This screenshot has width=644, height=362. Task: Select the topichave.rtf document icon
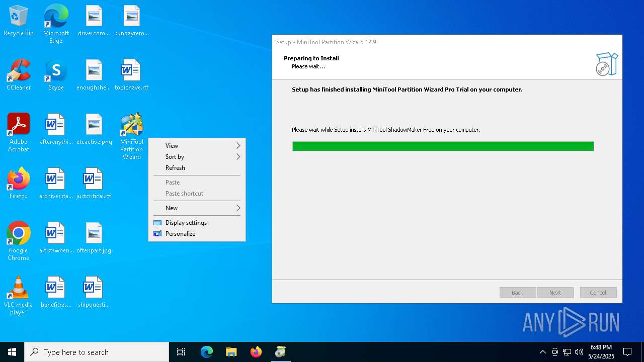pyautogui.click(x=131, y=75)
